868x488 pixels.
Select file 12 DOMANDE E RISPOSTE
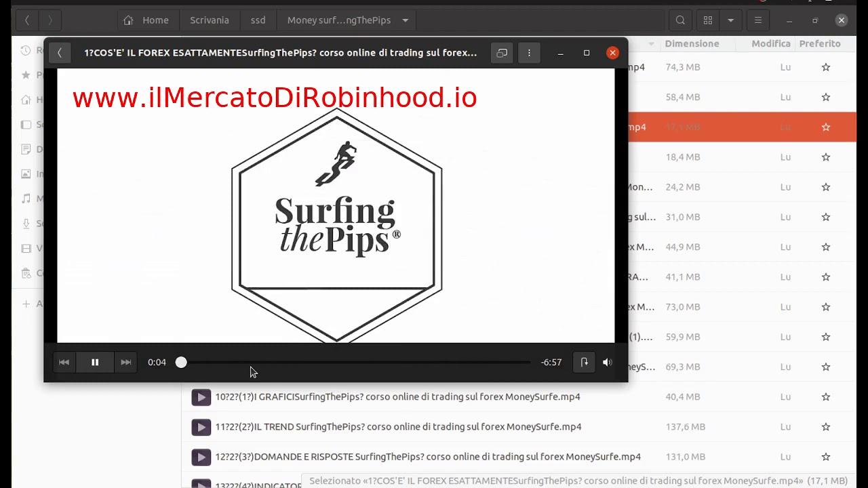pos(428,457)
